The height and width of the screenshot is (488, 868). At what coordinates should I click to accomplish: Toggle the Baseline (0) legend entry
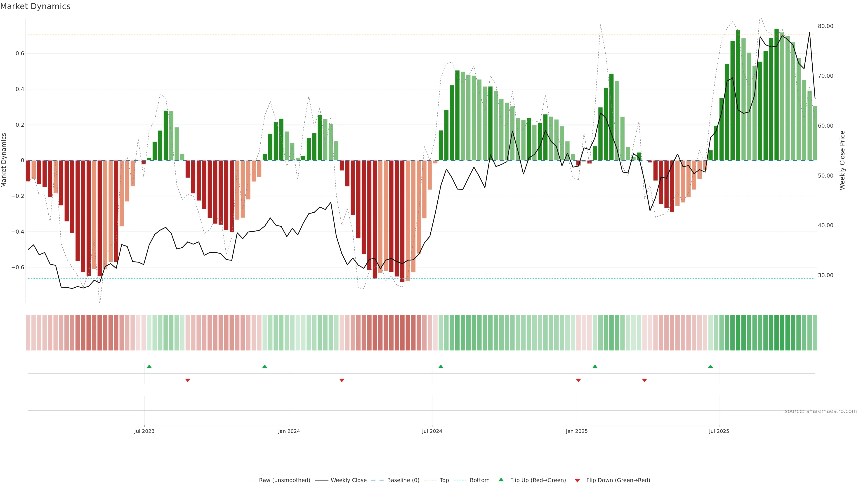point(403,480)
